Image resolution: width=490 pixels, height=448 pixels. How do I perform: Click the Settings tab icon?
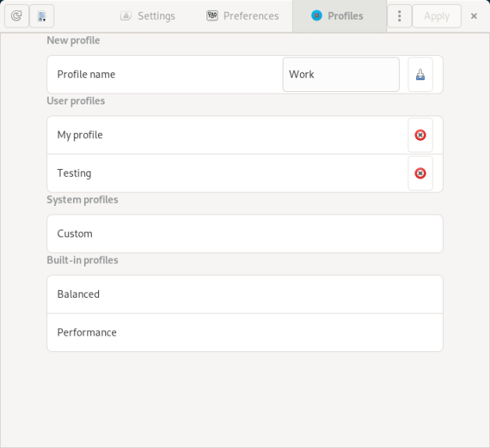(126, 16)
